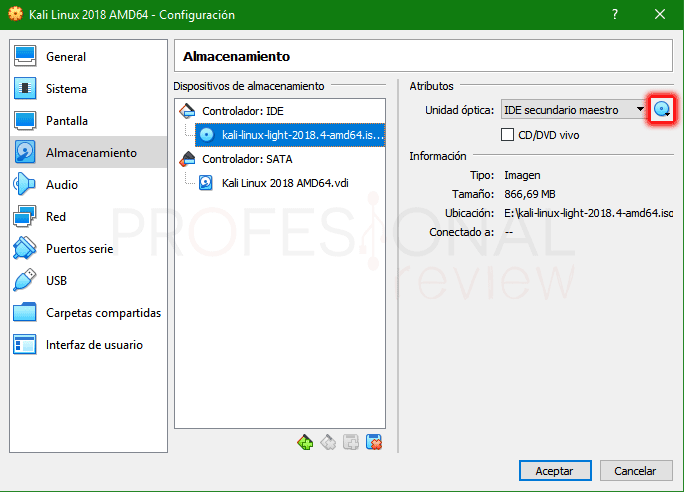Close the Configuración dialog window
The width and height of the screenshot is (684, 492).
tap(660, 14)
